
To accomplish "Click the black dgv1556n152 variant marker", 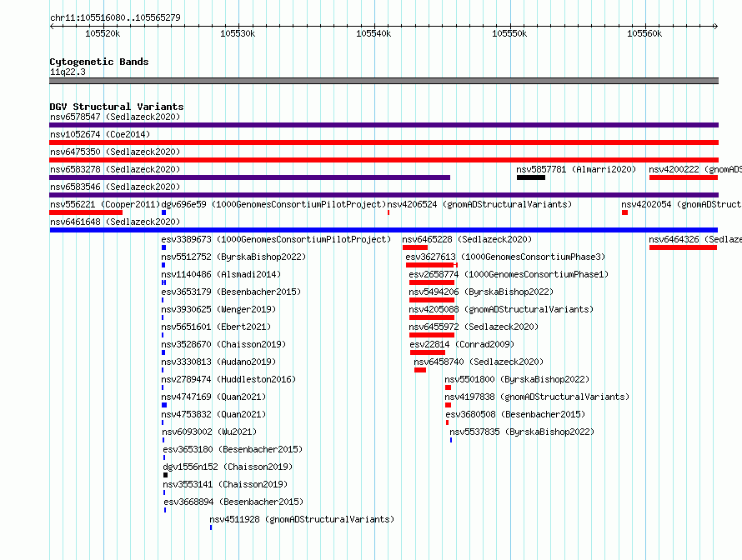I will [165, 475].
